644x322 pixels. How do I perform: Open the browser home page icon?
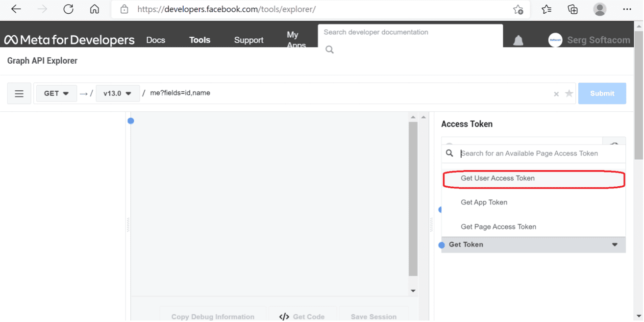(95, 9)
